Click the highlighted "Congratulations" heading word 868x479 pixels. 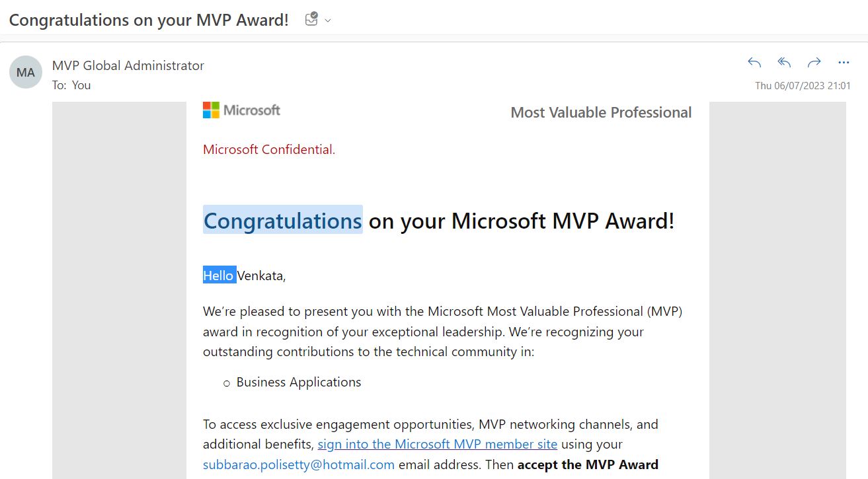click(x=282, y=221)
